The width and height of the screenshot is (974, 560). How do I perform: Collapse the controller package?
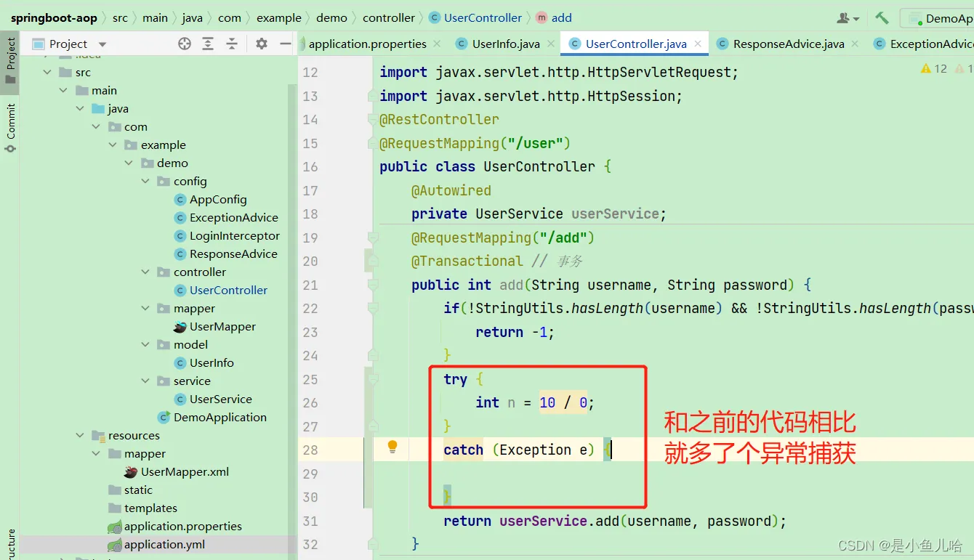point(145,272)
